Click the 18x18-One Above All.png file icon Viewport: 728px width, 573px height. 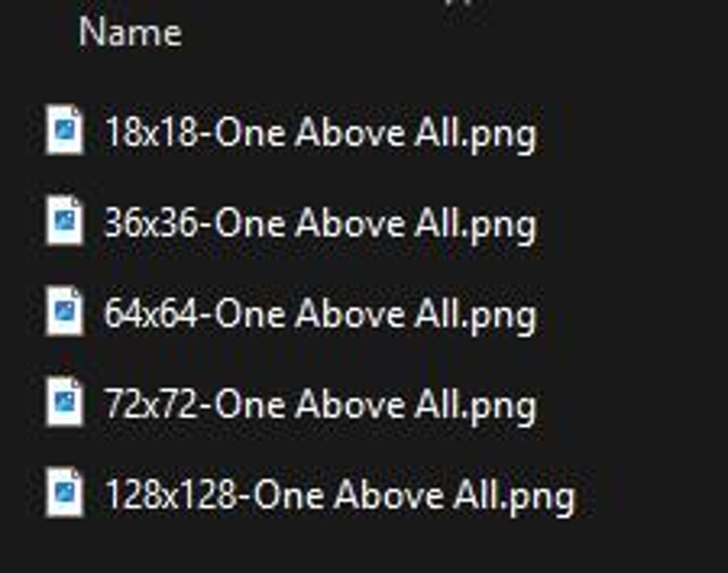pos(64,130)
